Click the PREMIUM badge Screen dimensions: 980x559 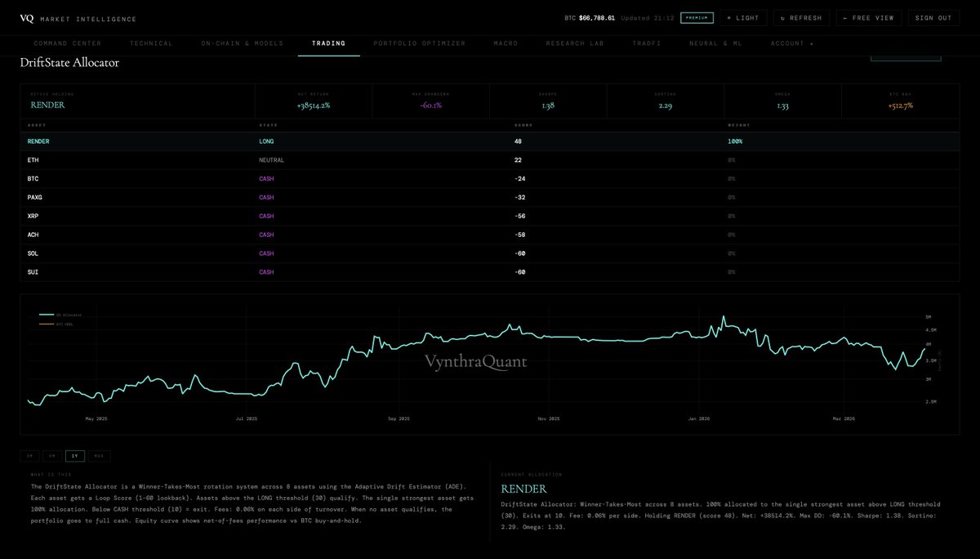[697, 18]
